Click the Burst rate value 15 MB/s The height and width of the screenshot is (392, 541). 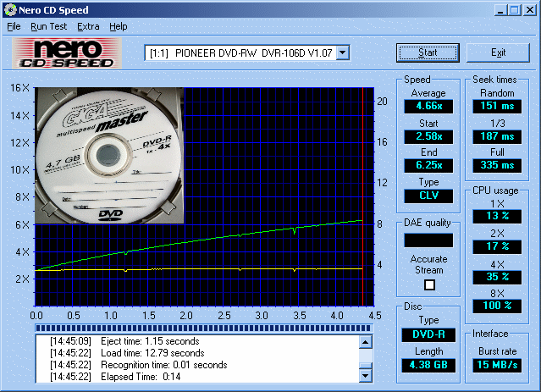click(x=497, y=365)
